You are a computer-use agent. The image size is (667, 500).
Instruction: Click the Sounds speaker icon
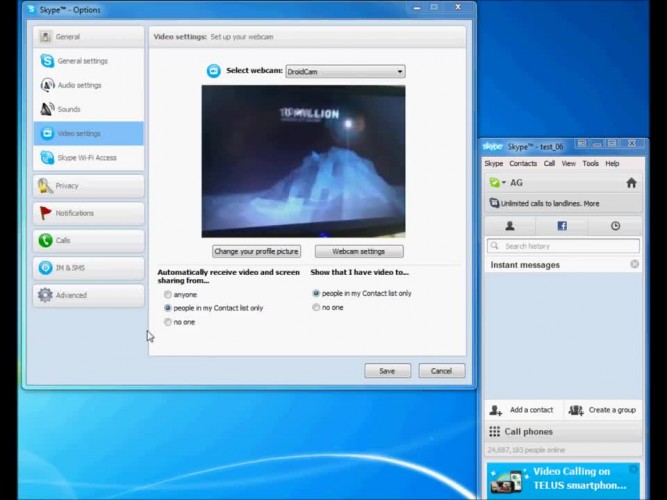tap(47, 109)
